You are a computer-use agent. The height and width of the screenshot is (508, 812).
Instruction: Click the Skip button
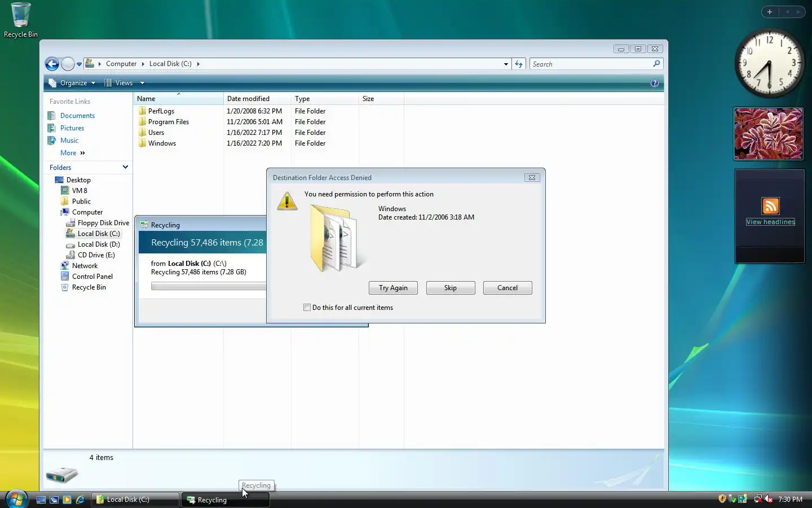(x=451, y=288)
